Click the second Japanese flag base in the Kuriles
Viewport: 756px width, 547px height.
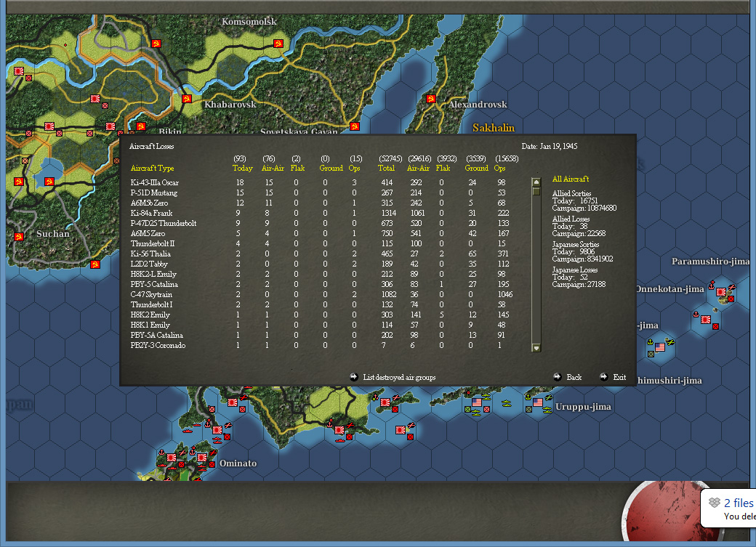[x=706, y=320]
